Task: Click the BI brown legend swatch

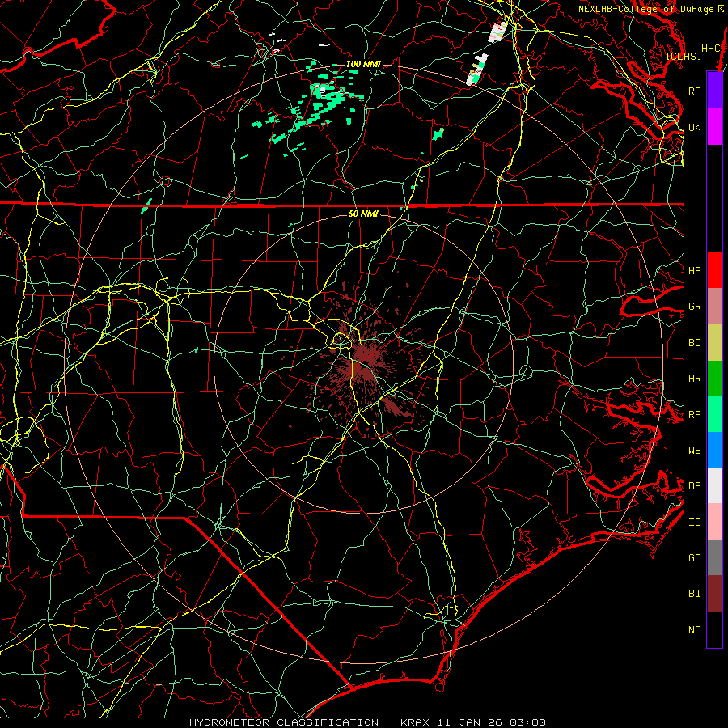Action: coord(714,594)
